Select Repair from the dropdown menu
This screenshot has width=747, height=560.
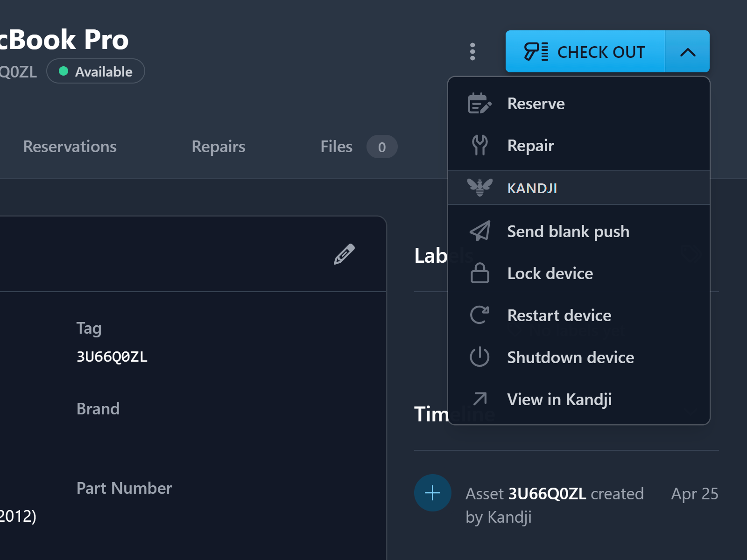[x=579, y=146]
